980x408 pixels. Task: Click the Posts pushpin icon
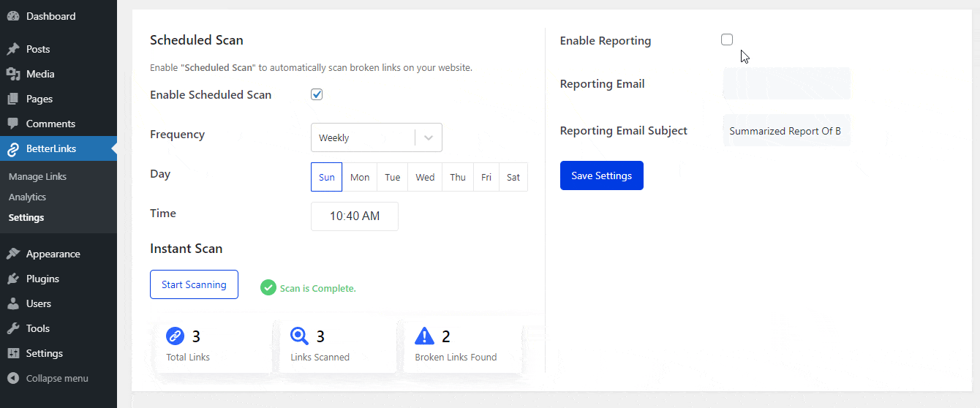tap(13, 49)
